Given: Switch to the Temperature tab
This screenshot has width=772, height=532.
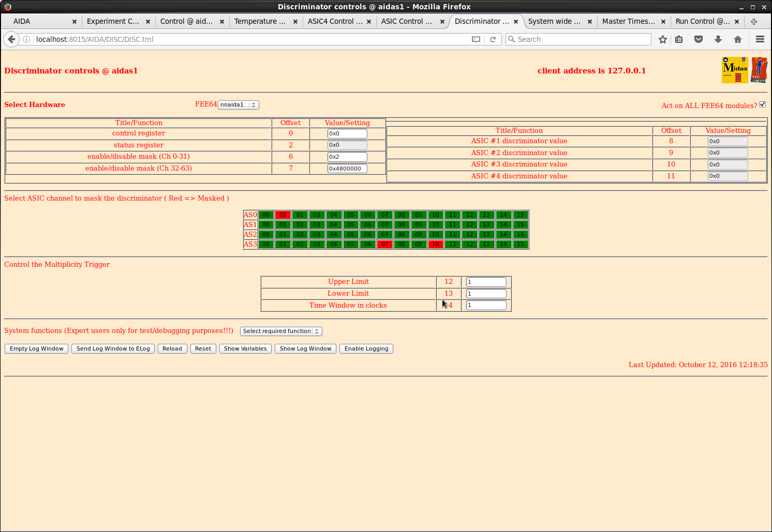Looking at the screenshot, I should point(260,21).
